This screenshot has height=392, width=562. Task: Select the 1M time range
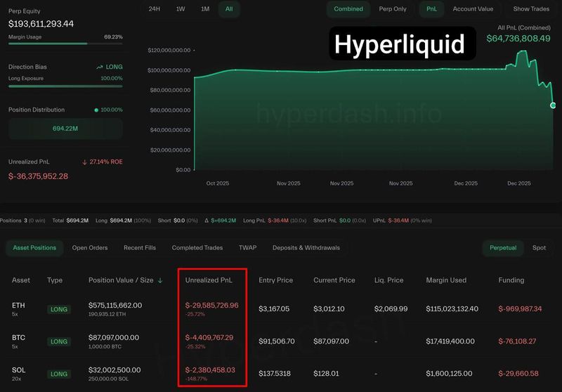[x=205, y=9]
